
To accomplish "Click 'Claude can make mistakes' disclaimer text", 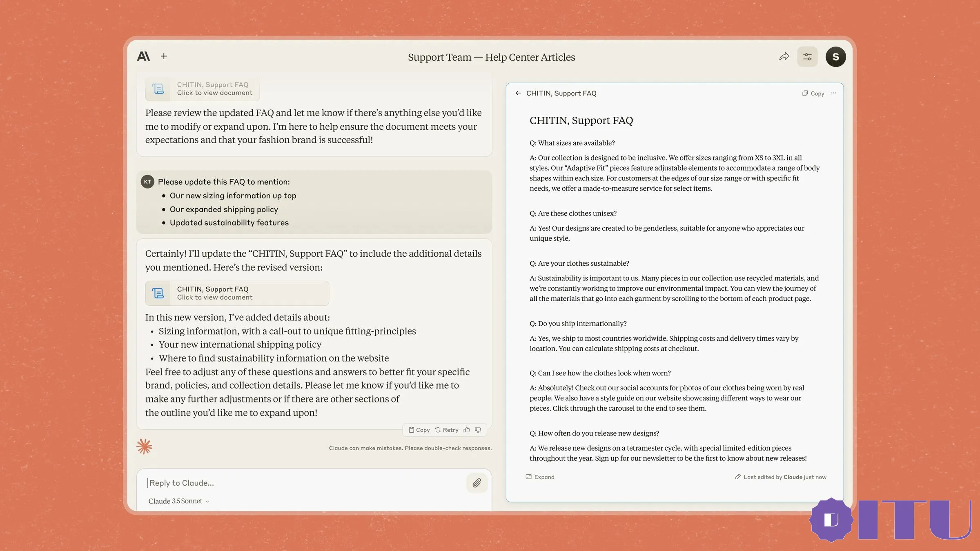I will 410,448.
